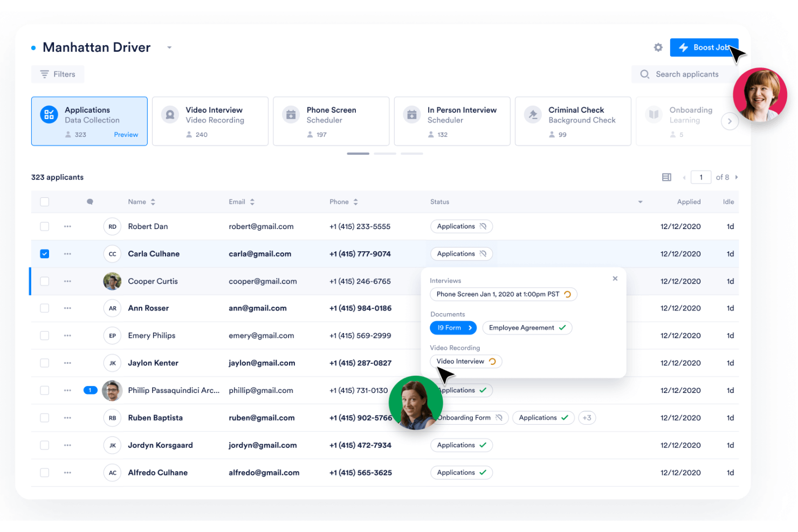
Task: Toggle the table density view icon
Action: click(666, 177)
